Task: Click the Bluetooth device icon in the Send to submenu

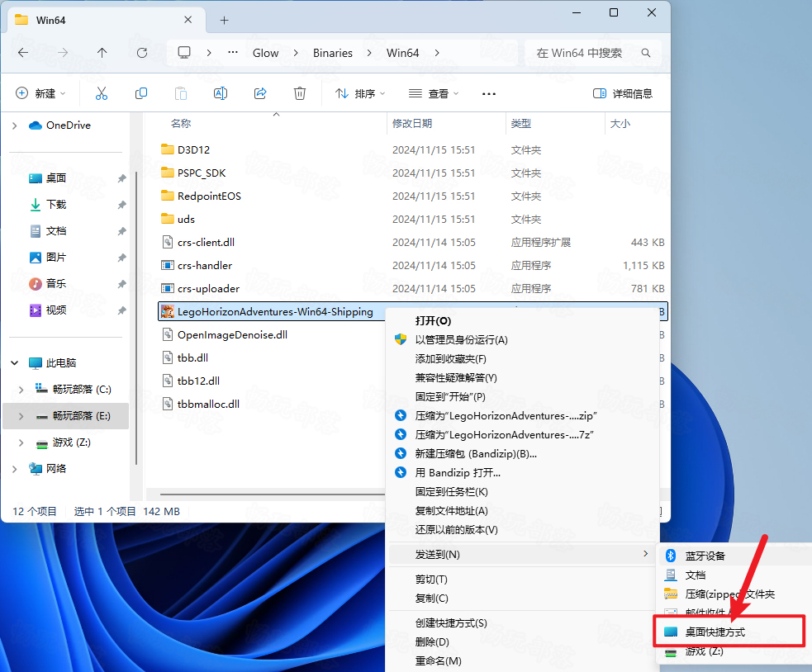Action: pos(671,556)
